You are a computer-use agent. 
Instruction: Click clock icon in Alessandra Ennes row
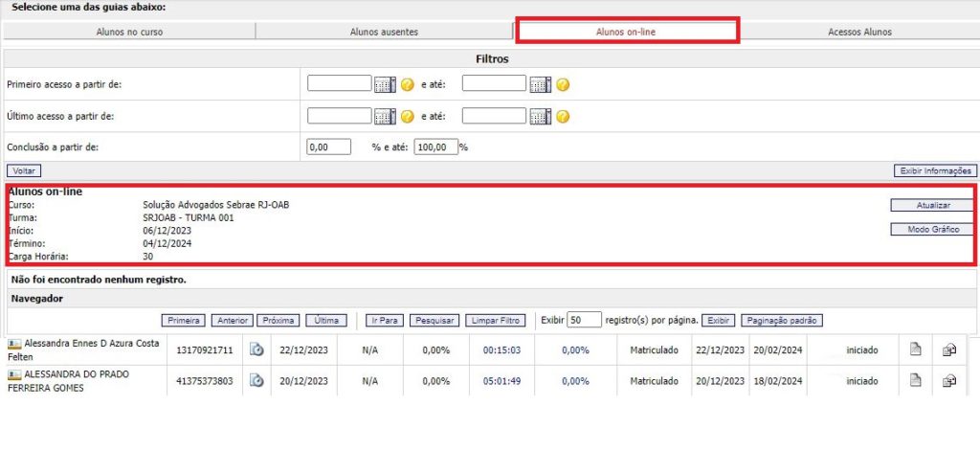click(x=256, y=350)
